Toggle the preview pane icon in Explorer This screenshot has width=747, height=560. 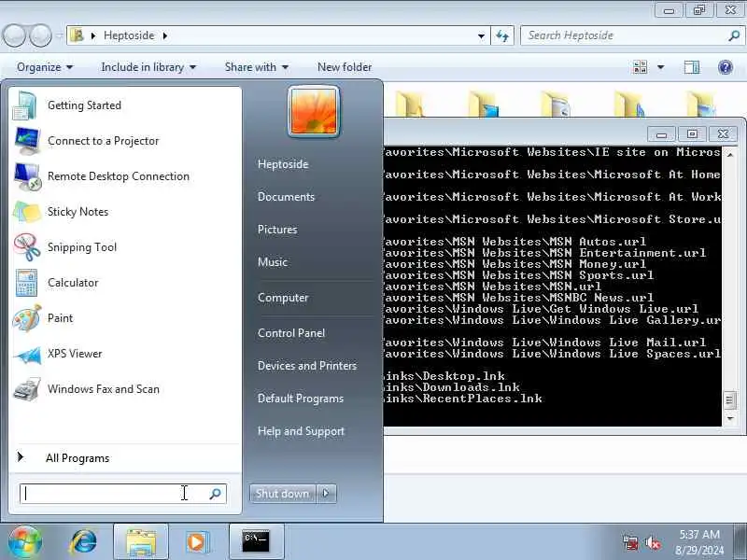(x=692, y=67)
